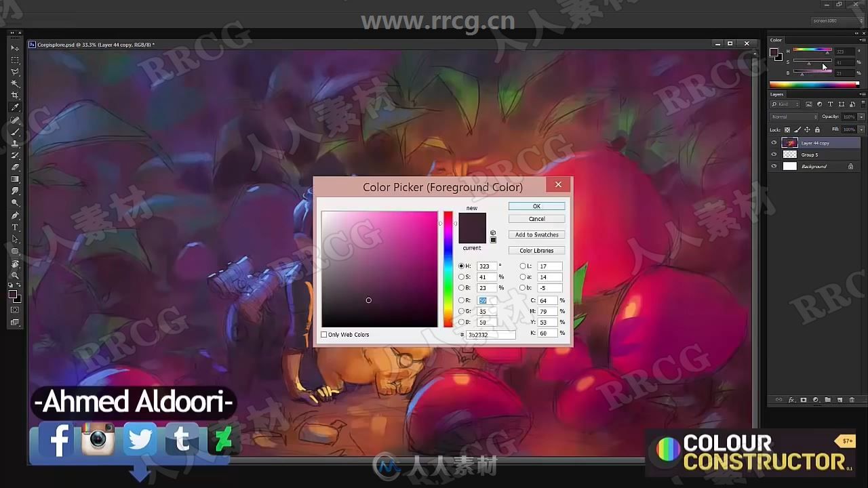Enable Only Web Colors checkbox
868x488 pixels.
324,335
